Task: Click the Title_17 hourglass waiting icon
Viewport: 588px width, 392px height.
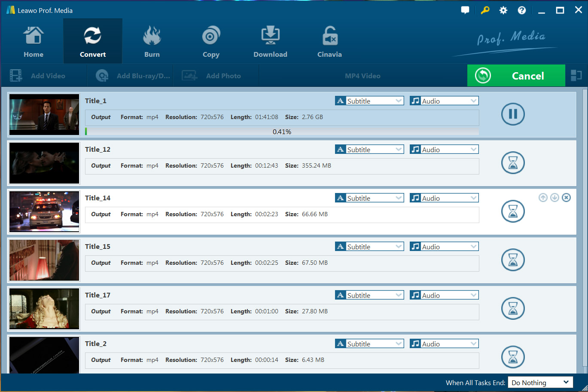Action: click(513, 308)
